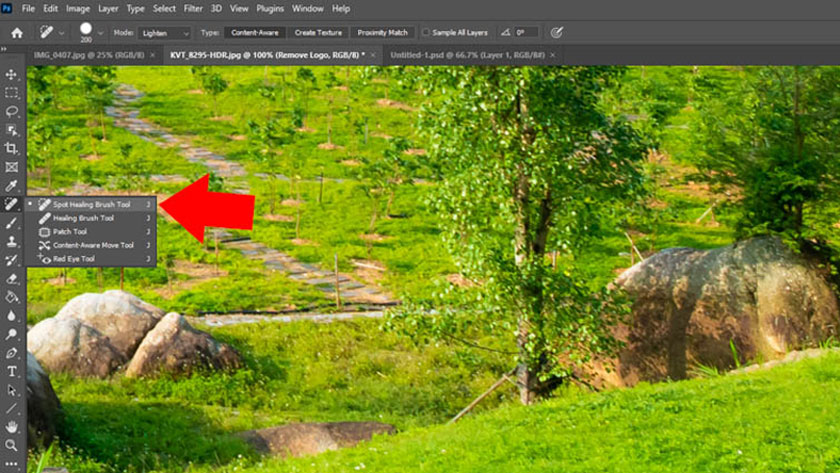
Task: Select the Zoom magnifier tool
Action: (x=12, y=445)
